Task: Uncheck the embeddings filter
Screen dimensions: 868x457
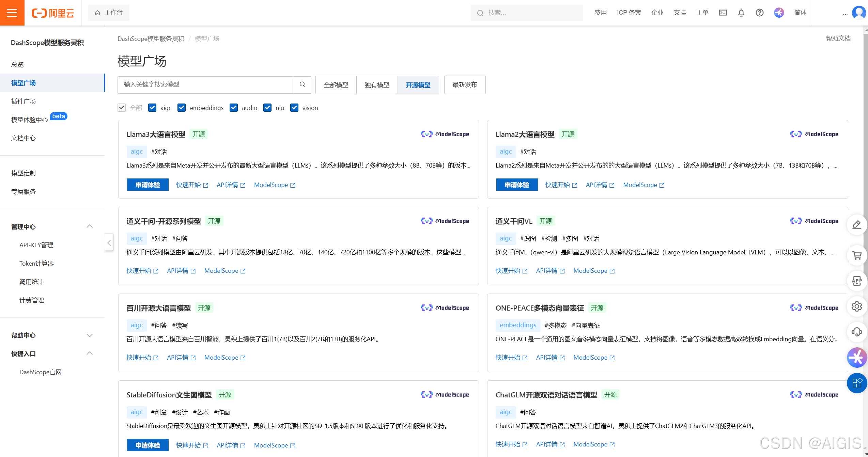Action: [x=182, y=108]
